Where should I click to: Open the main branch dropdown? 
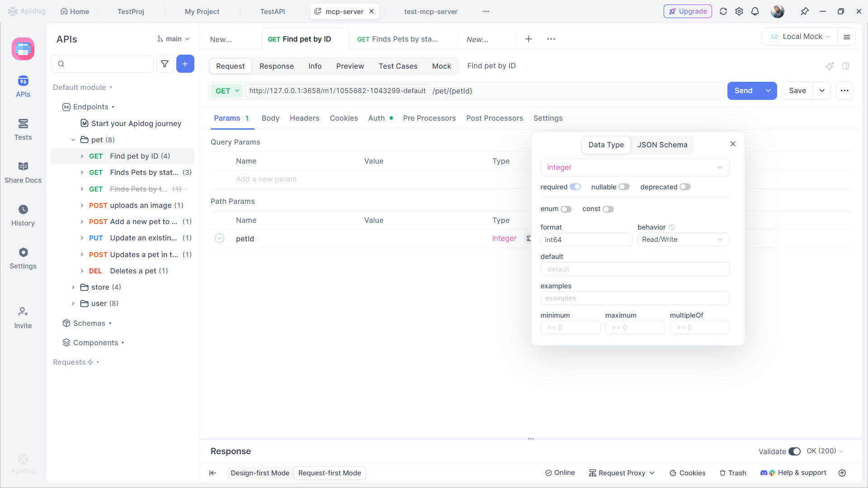pyautogui.click(x=173, y=39)
